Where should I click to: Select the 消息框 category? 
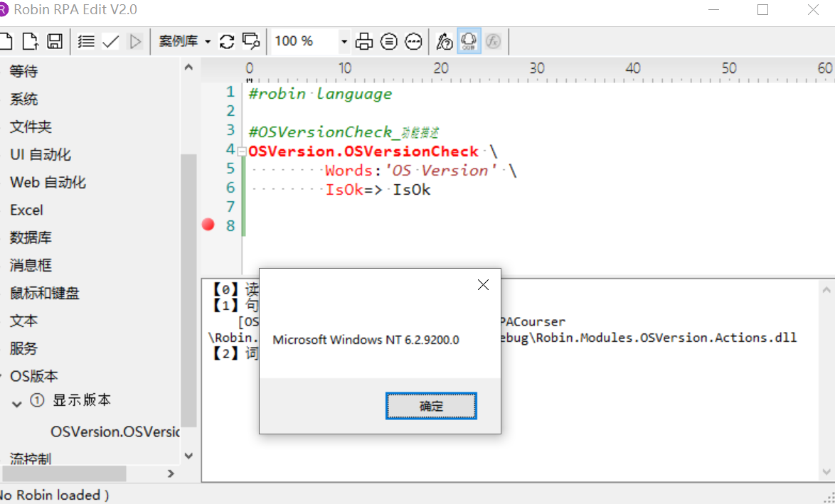pyautogui.click(x=31, y=265)
